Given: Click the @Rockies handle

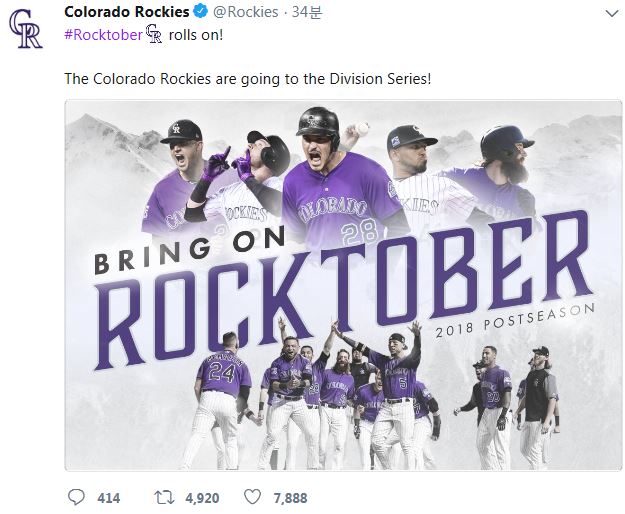Looking at the screenshot, I should [246, 12].
